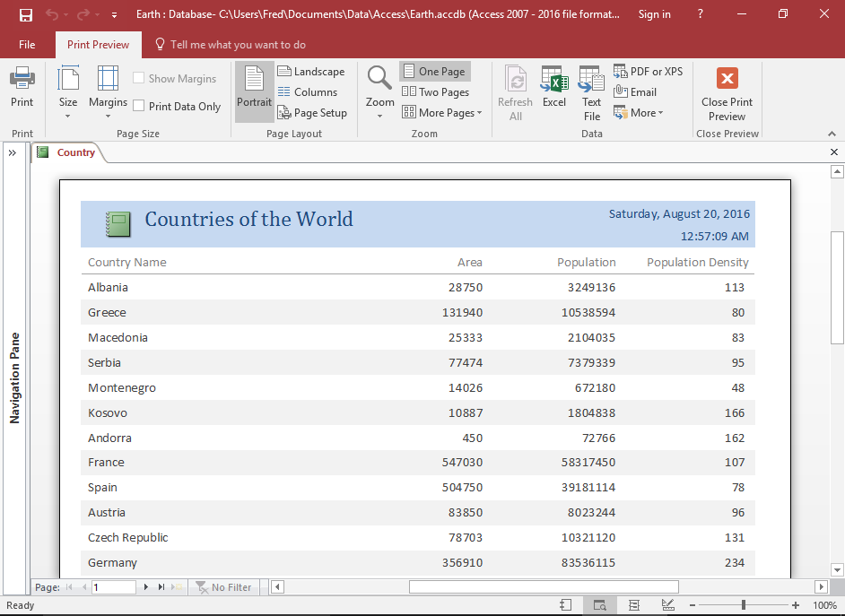Enable Print Data Only
845x616 pixels.
137,106
